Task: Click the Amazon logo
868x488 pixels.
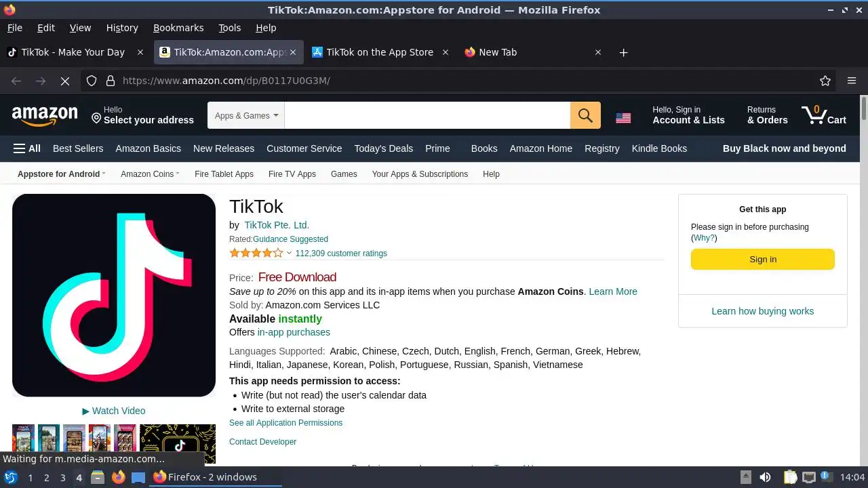Action: pos(45,116)
